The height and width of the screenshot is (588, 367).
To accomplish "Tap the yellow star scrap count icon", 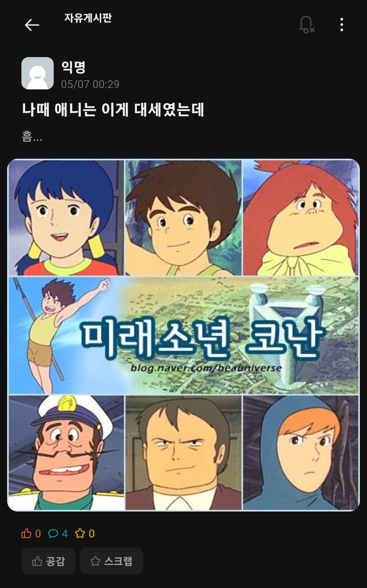I will tap(80, 533).
